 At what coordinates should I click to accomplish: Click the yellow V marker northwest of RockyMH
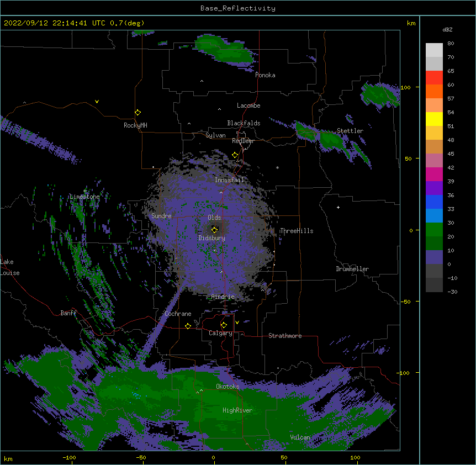97,102
